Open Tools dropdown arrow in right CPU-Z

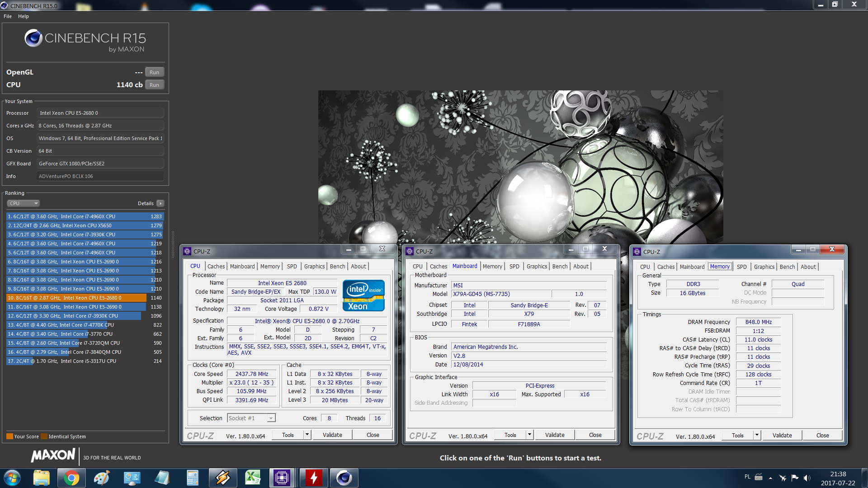[757, 435]
